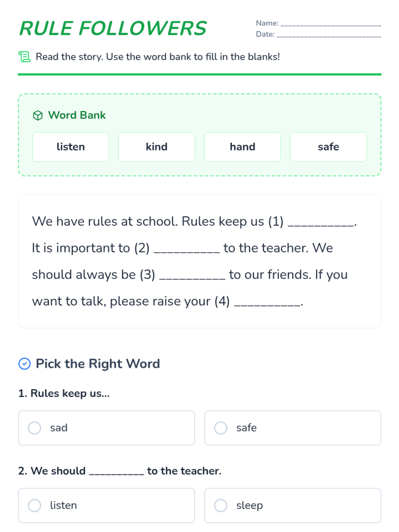Image resolution: width=399 pixels, height=532 pixels.
Task: Click blank (2) before 'to the teacher'
Action: tap(187, 249)
